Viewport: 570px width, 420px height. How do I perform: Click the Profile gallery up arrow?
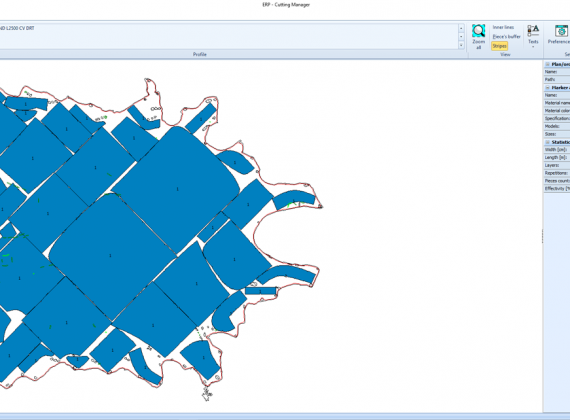coord(461,28)
